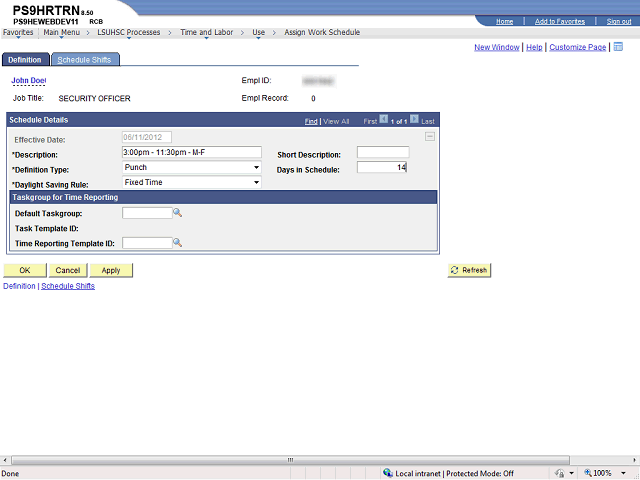The height and width of the screenshot is (480, 640).
Task: Click the Effective Date field
Action: pyautogui.click(x=147, y=137)
